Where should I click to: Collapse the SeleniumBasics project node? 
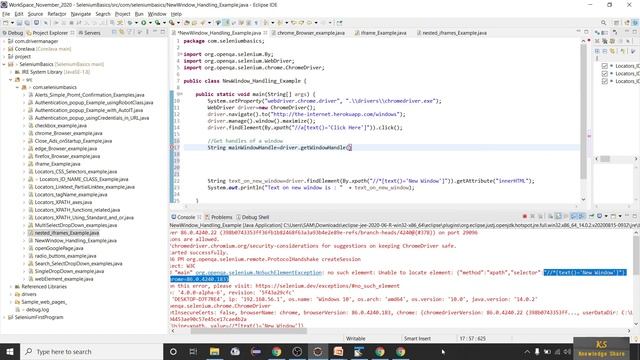(4, 64)
